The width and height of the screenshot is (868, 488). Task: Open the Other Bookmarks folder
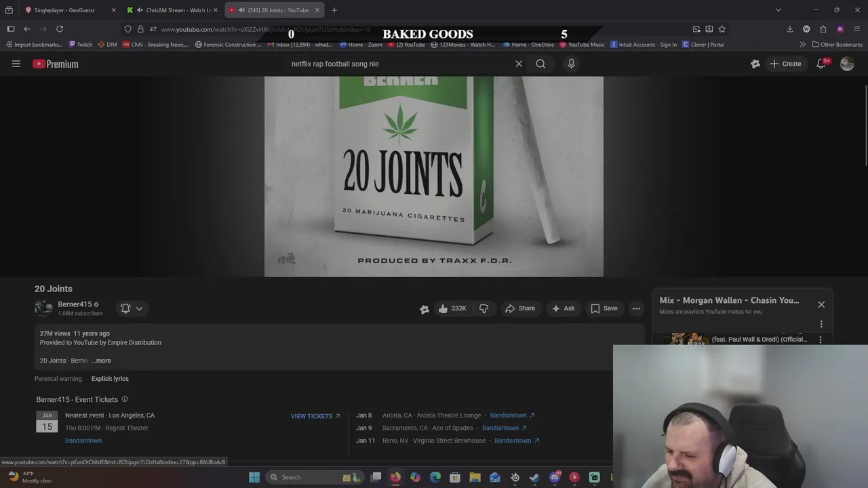(837, 45)
